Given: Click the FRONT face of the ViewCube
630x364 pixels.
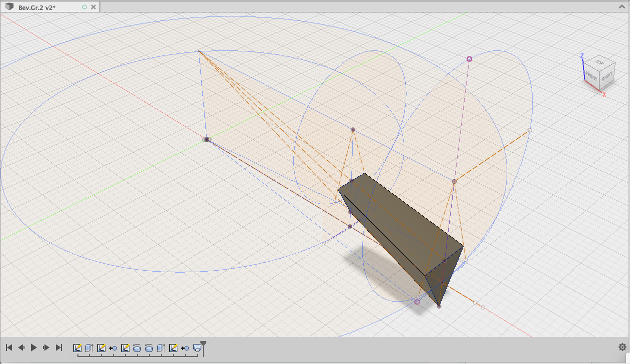Looking at the screenshot, I should point(592,77).
